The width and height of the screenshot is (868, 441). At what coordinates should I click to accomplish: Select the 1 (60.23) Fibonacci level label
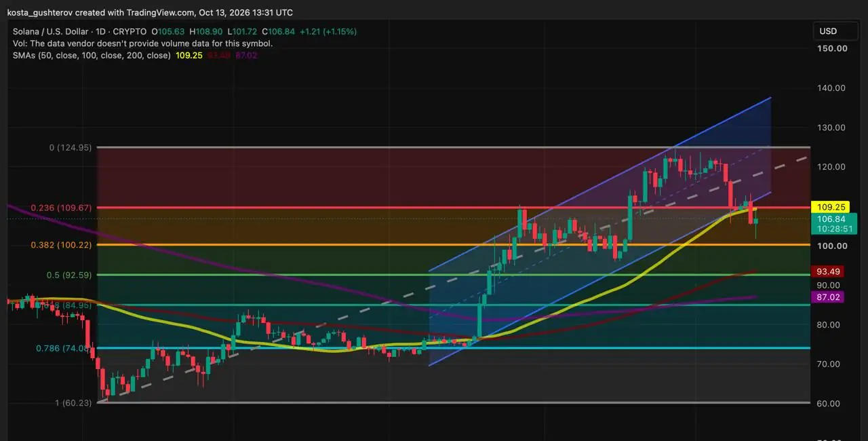73,403
